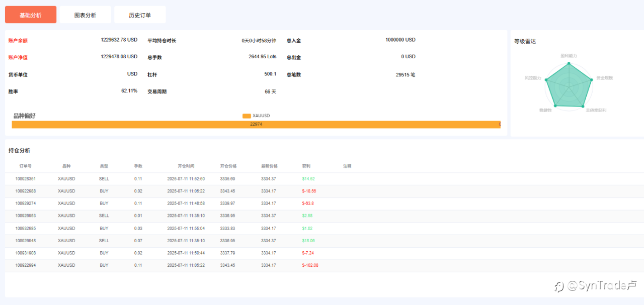644x305 pixels.
Task: Click the 资金规模 vertex dot on radar
Action: [592, 79]
